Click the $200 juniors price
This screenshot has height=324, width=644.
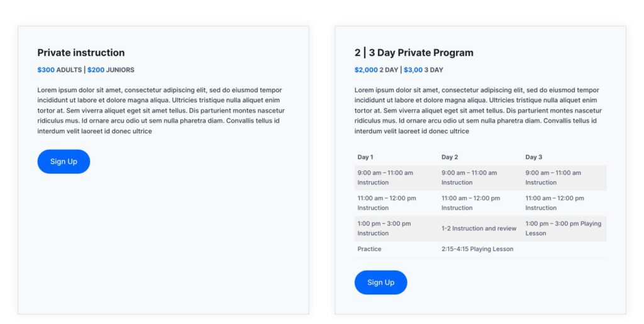point(96,70)
